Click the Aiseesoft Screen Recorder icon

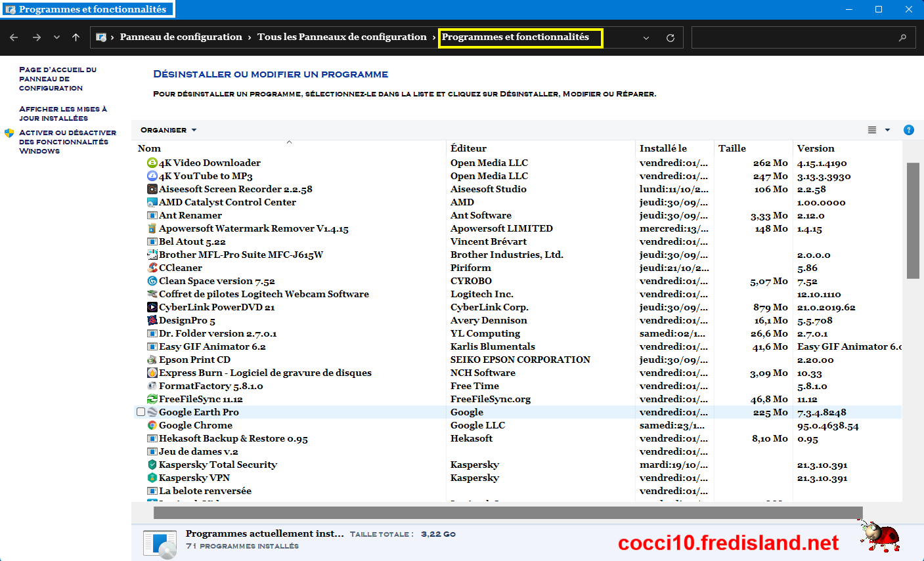coord(152,189)
